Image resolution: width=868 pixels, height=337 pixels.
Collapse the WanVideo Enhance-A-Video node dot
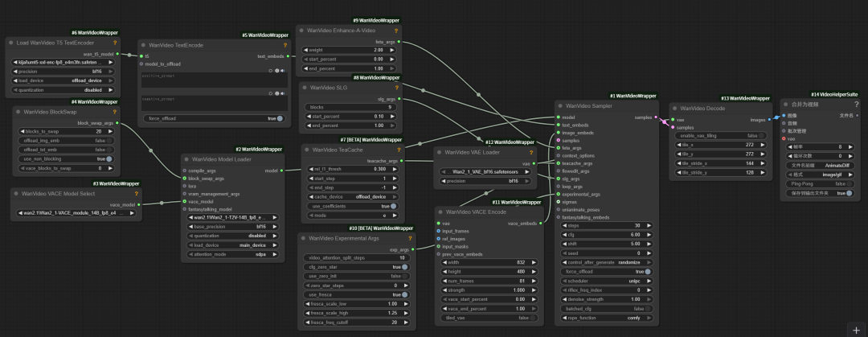(x=302, y=31)
